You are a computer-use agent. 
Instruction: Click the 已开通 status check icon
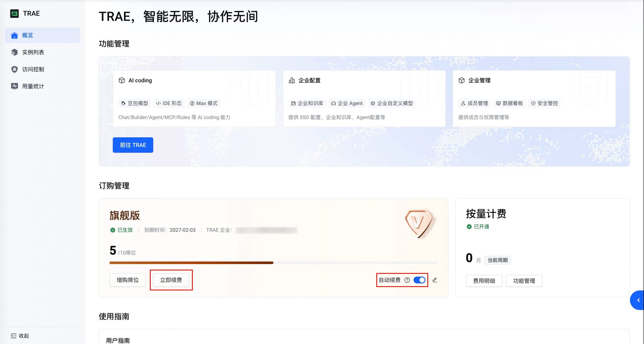[x=469, y=227]
